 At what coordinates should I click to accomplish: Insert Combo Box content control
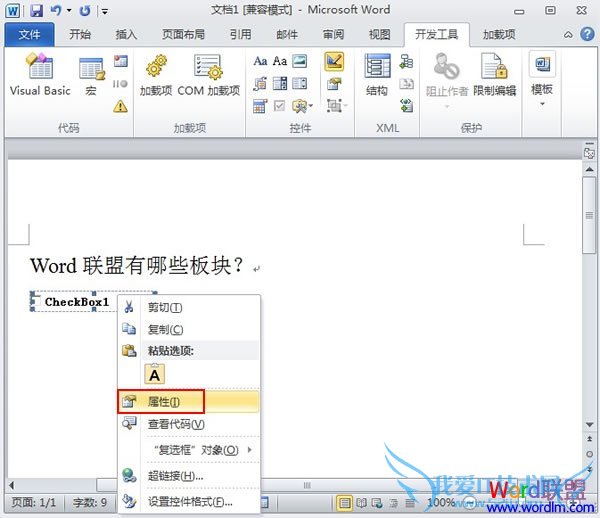point(280,83)
